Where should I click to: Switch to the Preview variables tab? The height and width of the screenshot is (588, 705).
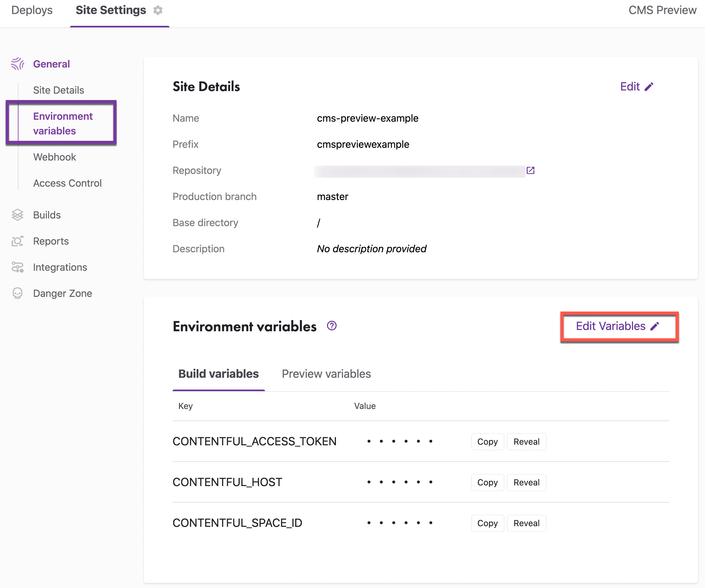[326, 374]
